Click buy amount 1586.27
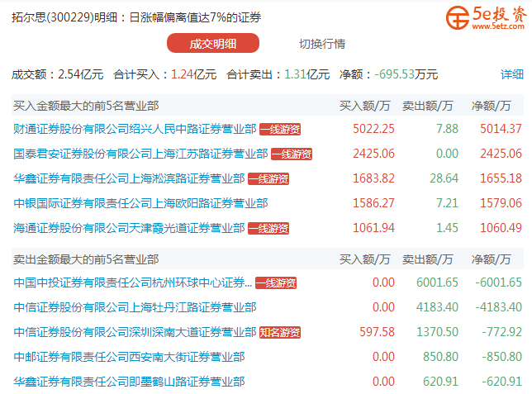 (373, 203)
